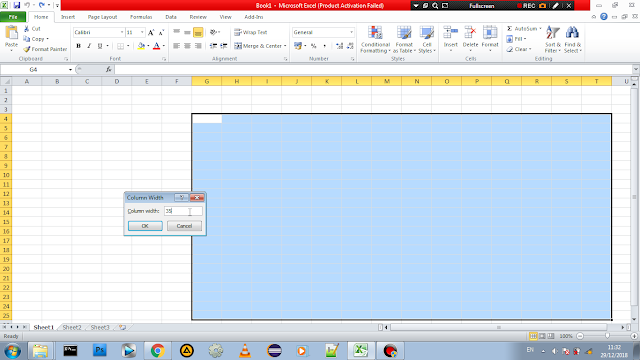Click the Paste clipboard icon
This screenshot has width=640, height=360.
pos(11,33)
